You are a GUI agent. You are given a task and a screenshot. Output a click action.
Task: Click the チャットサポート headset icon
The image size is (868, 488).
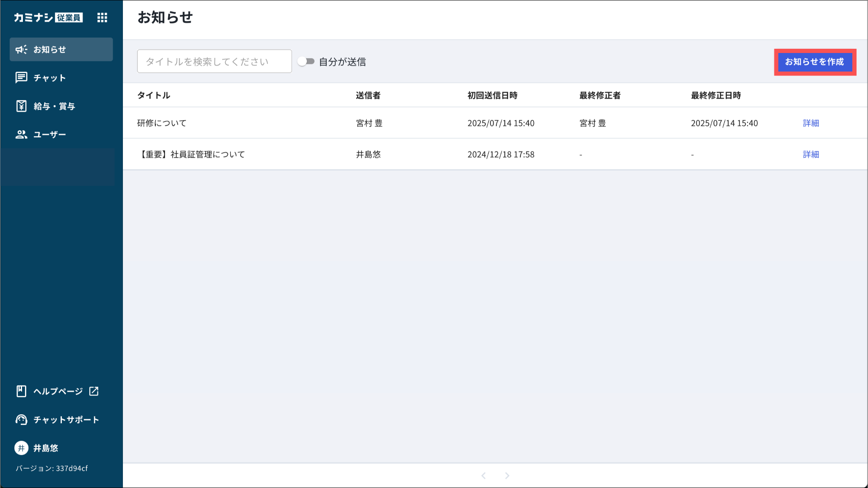pyautogui.click(x=21, y=420)
